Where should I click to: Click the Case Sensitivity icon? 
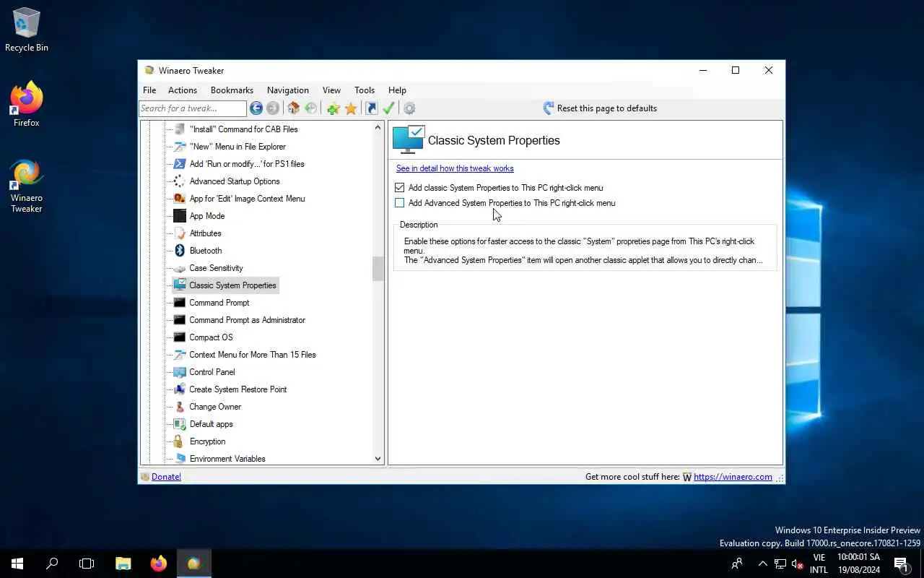click(180, 268)
